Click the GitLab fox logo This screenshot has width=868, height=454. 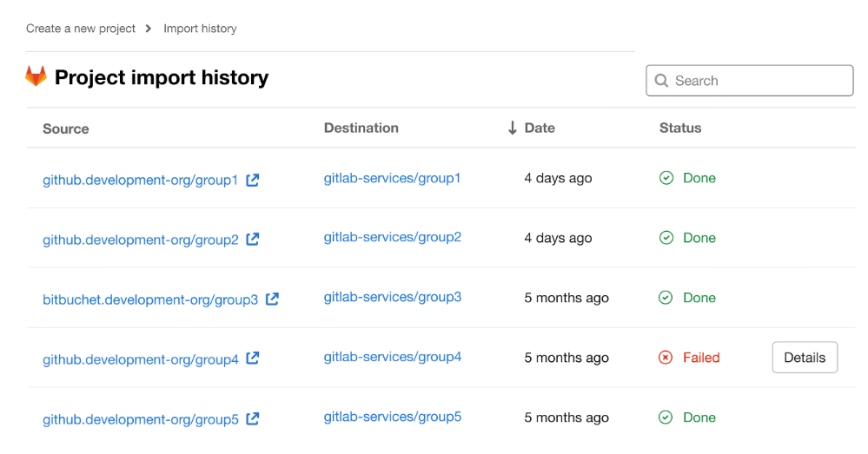pyautogui.click(x=36, y=76)
